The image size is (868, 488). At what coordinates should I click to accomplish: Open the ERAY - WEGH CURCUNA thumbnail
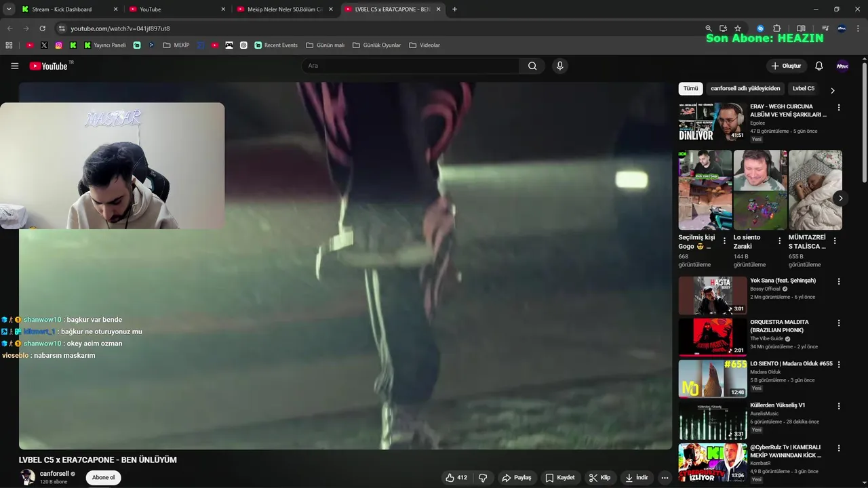point(712,122)
